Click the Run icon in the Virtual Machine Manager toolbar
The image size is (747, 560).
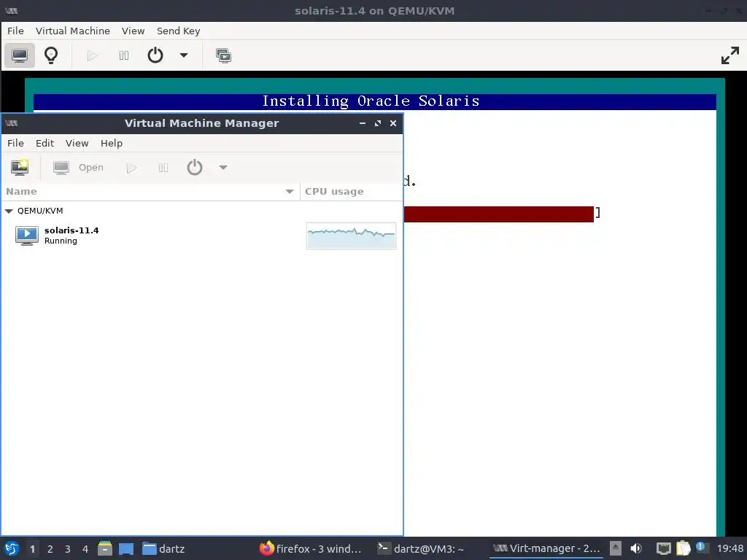coord(131,168)
